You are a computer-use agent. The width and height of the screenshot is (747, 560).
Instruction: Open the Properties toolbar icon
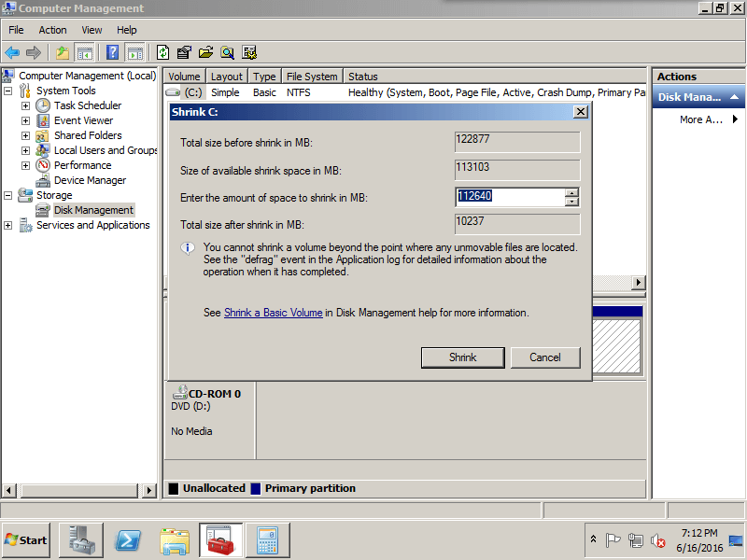(184, 52)
